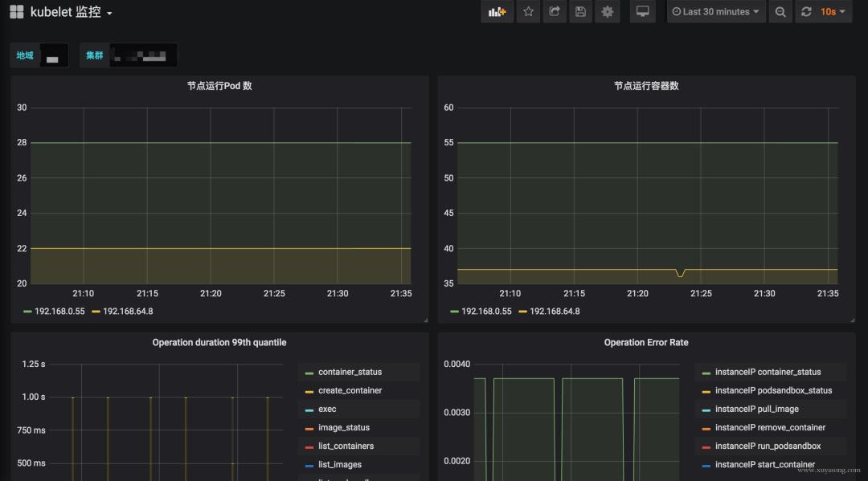Screen dimensions: 868x481
Task: Toggle the instanceIP run_podsandbox legend entry
Action: 768,446
